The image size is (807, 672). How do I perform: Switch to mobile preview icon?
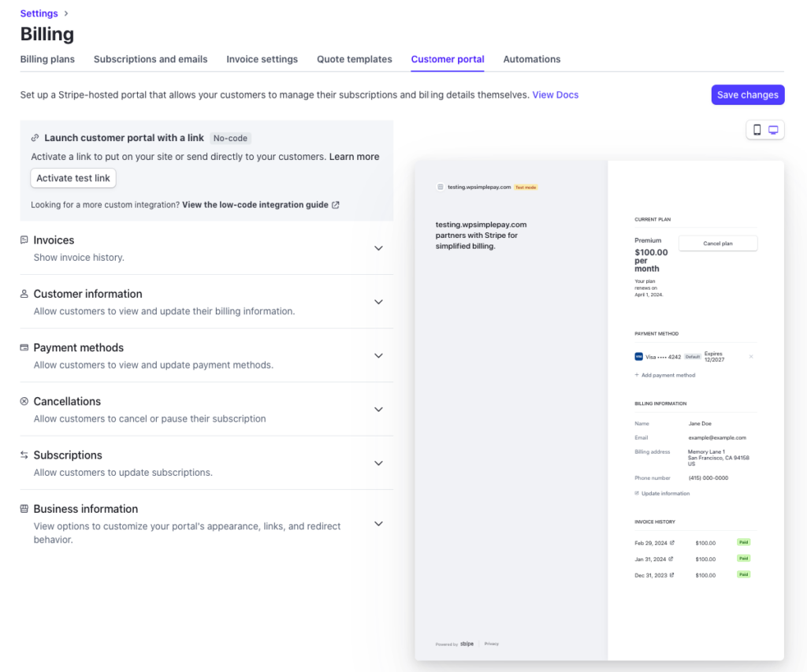pyautogui.click(x=757, y=130)
